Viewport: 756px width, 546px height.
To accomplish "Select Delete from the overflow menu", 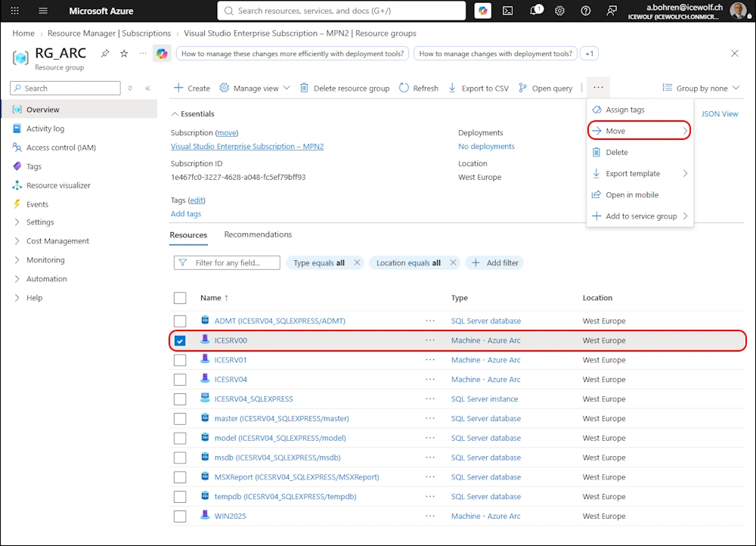I will click(x=640, y=153).
